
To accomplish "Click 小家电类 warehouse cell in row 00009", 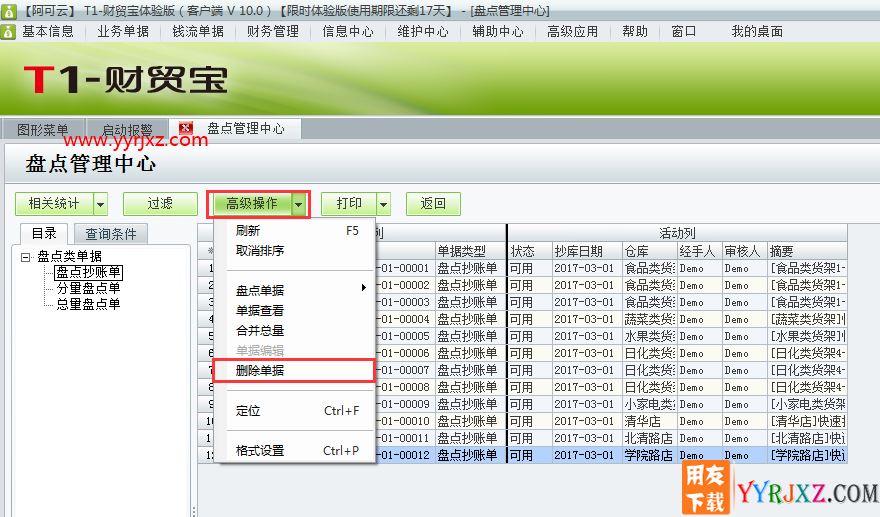I will [x=650, y=404].
